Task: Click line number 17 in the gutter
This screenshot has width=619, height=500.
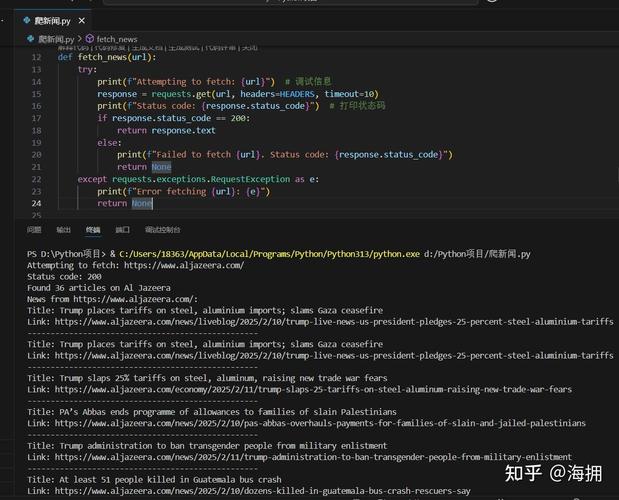Action: coord(36,118)
